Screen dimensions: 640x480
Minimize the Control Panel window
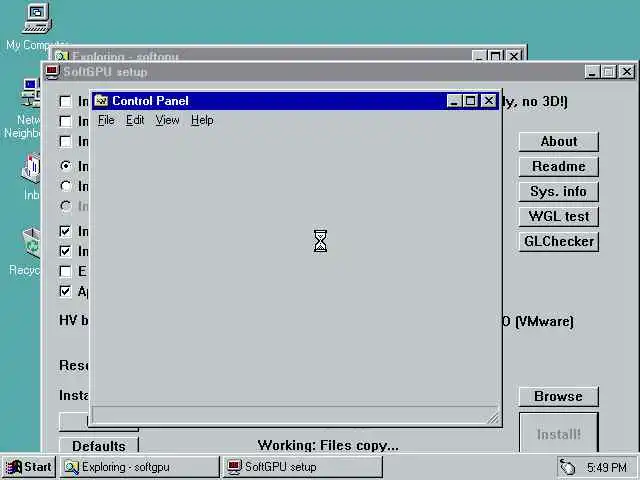[x=454, y=101]
